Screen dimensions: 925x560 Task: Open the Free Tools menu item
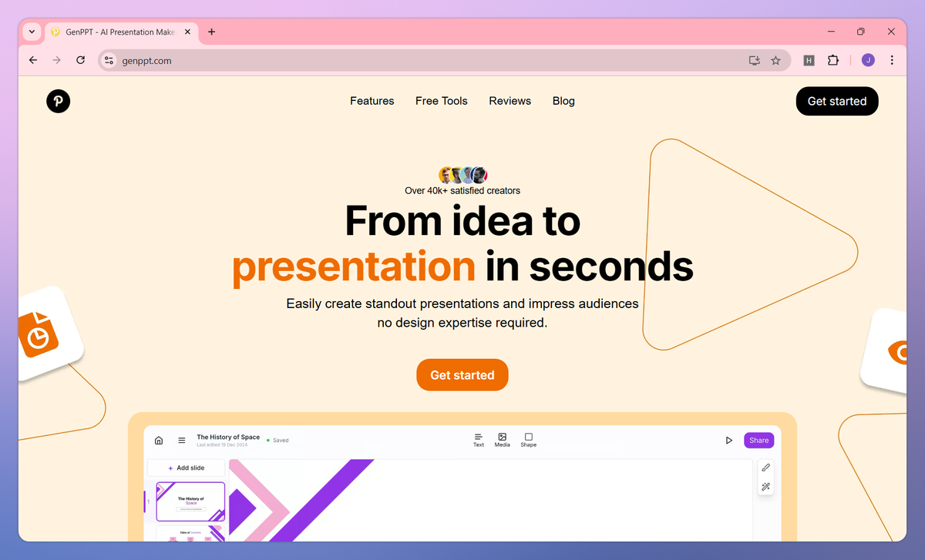click(441, 101)
